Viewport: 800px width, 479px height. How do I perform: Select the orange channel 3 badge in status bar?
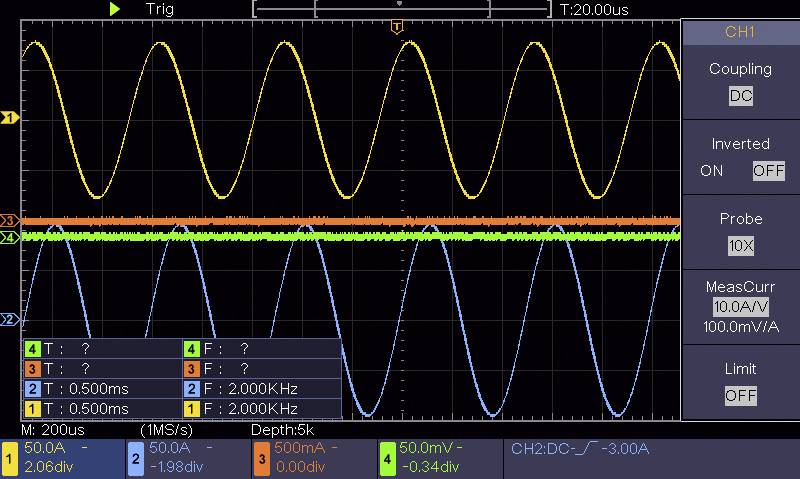[261, 459]
